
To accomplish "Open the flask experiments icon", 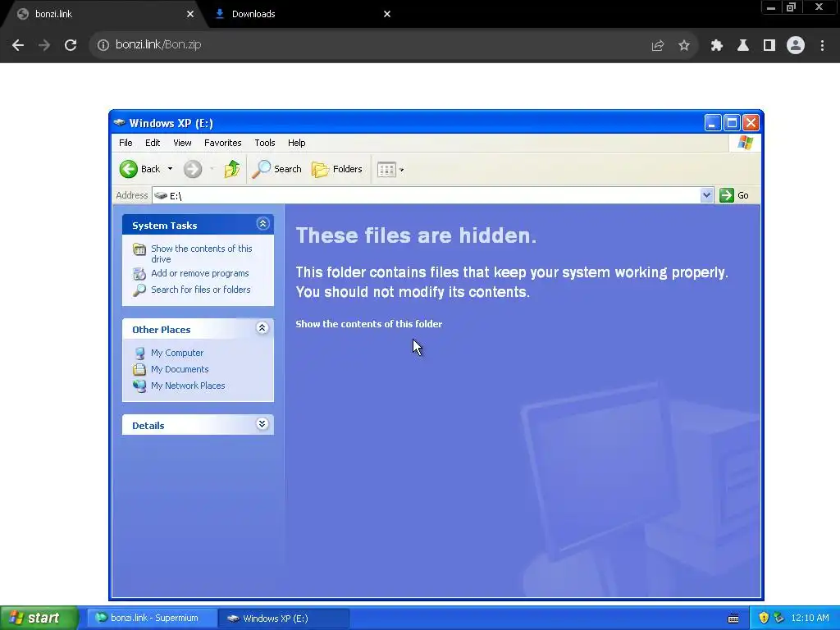I will (742, 46).
